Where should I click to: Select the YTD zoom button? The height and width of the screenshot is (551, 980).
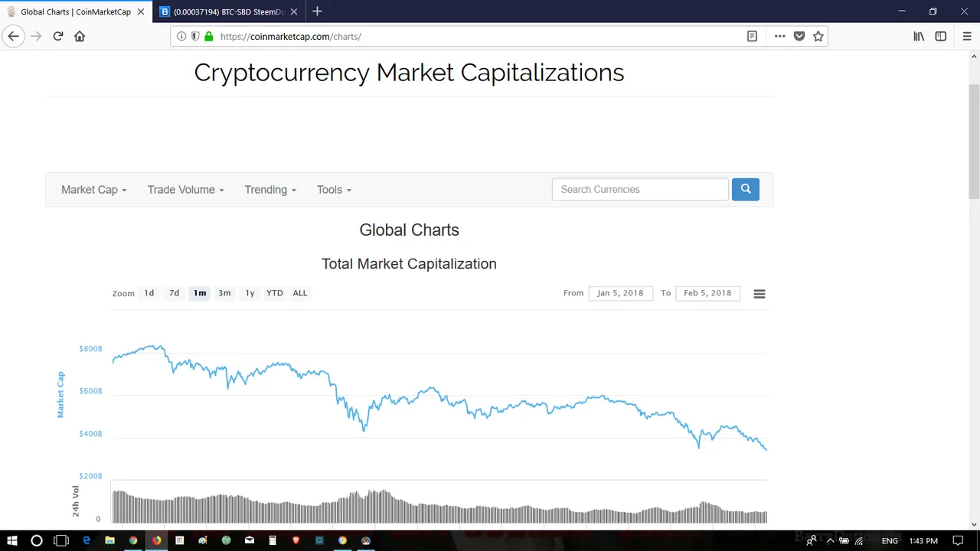[x=274, y=293]
